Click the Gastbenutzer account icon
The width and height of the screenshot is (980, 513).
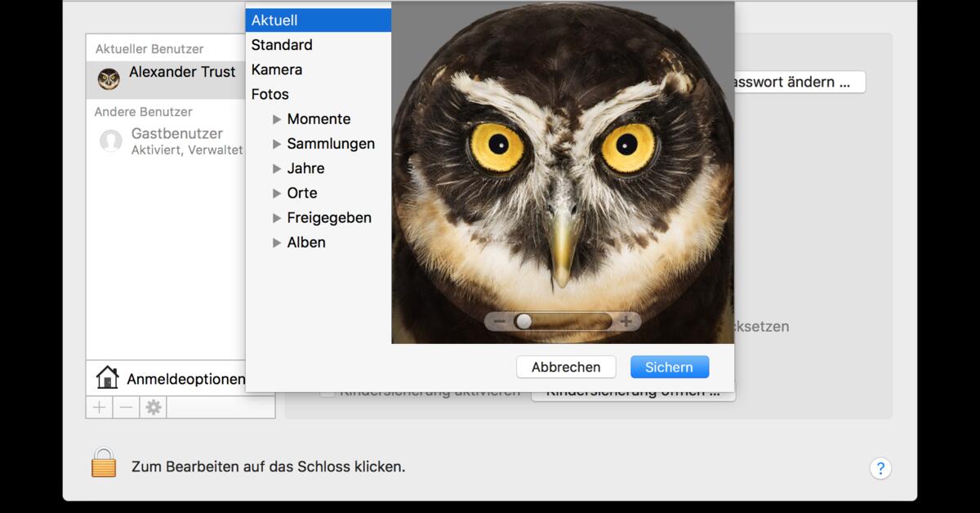click(110, 141)
